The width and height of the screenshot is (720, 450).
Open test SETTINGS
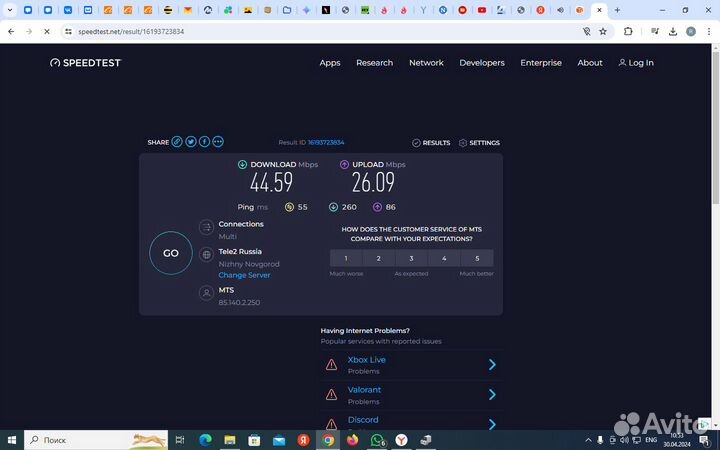coord(479,143)
